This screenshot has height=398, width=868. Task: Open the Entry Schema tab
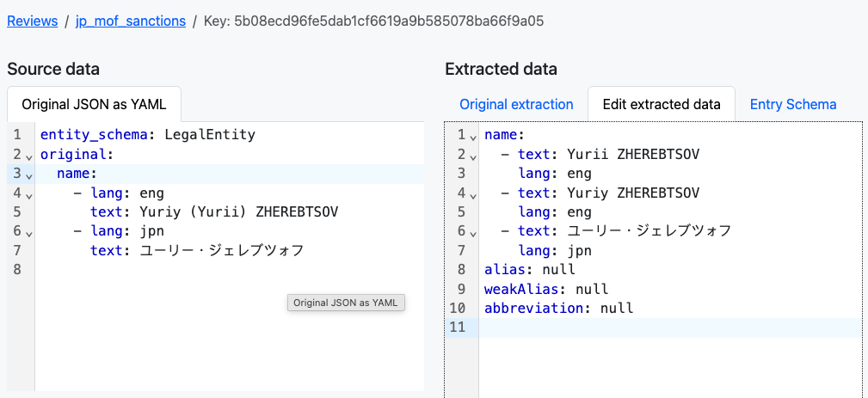(792, 105)
